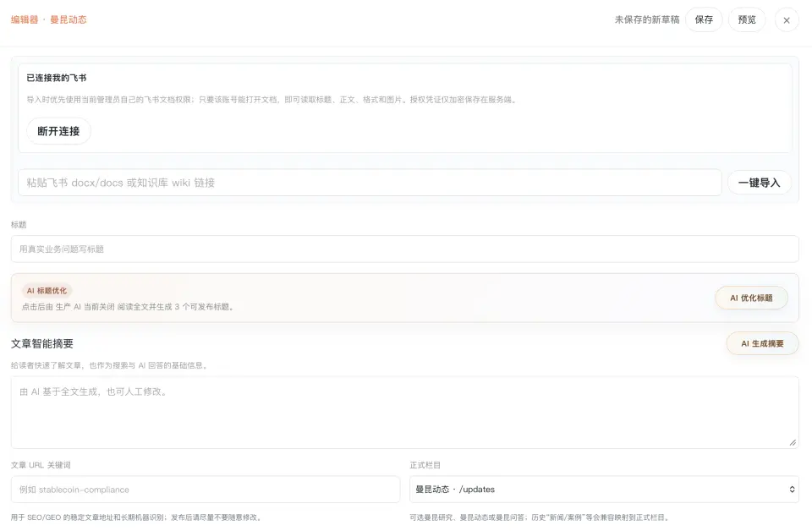Focus the 文章 URL 关键词 input
Viewport: 812px width, 531px height.
click(206, 490)
